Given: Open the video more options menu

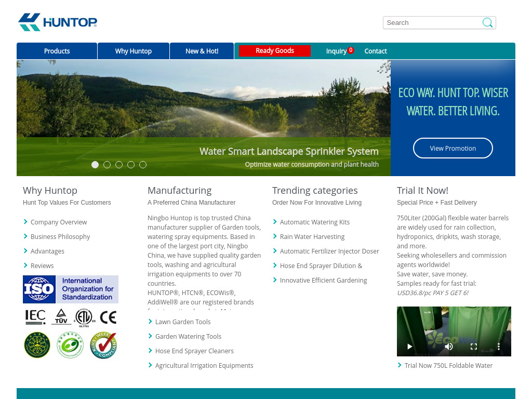Looking at the screenshot, I should pyautogui.click(x=499, y=347).
